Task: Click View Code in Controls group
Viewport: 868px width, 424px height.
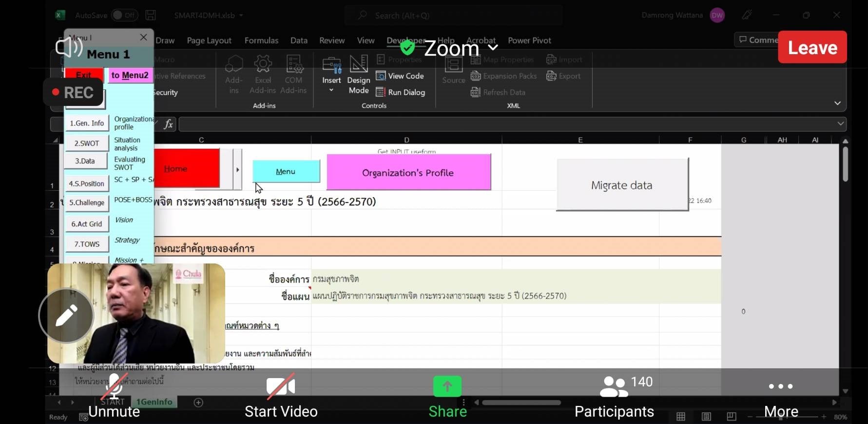Action: (400, 76)
